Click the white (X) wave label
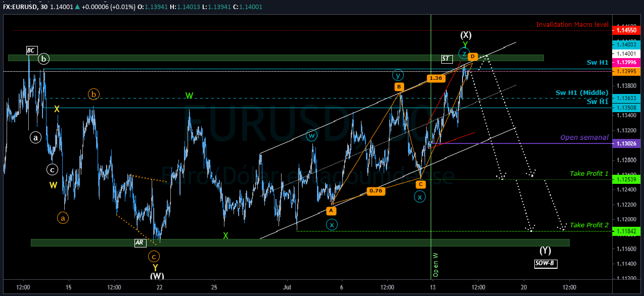The height and width of the screenshot is (296, 644). point(466,35)
